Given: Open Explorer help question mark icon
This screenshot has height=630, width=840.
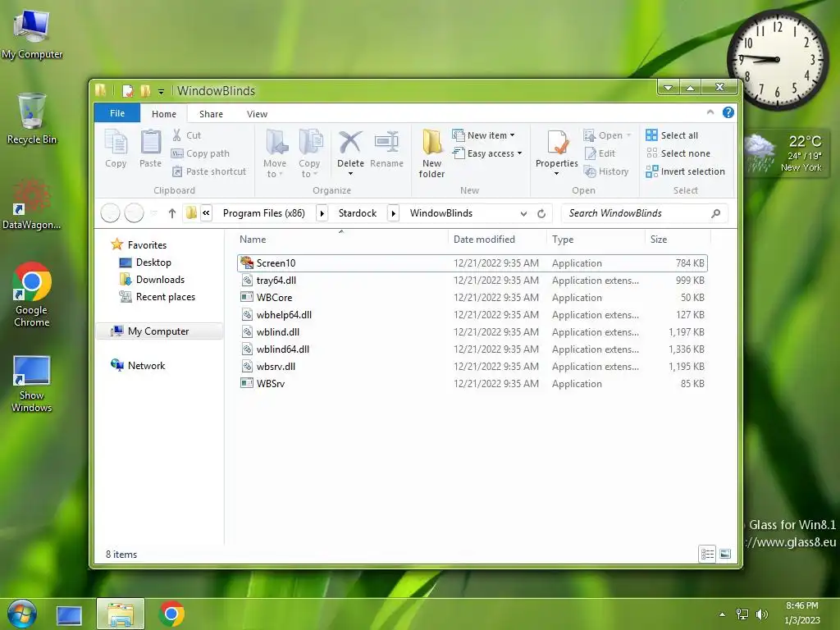Looking at the screenshot, I should coord(728,112).
